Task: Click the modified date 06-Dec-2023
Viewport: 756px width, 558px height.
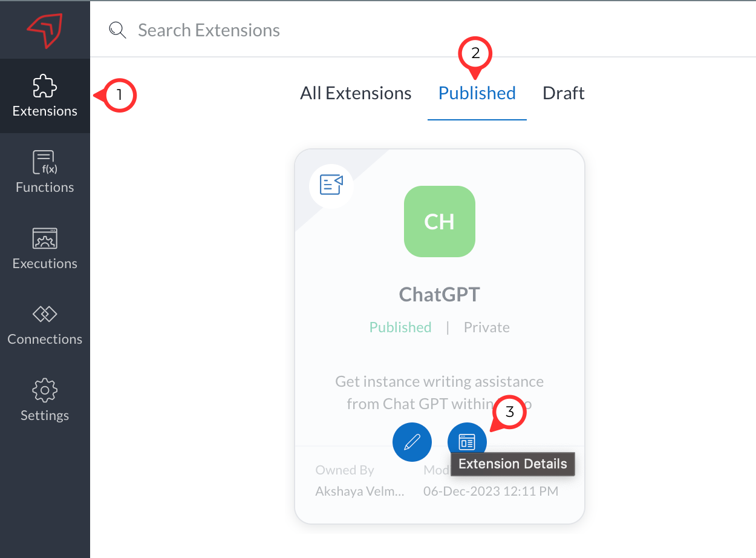Action: [x=490, y=491]
